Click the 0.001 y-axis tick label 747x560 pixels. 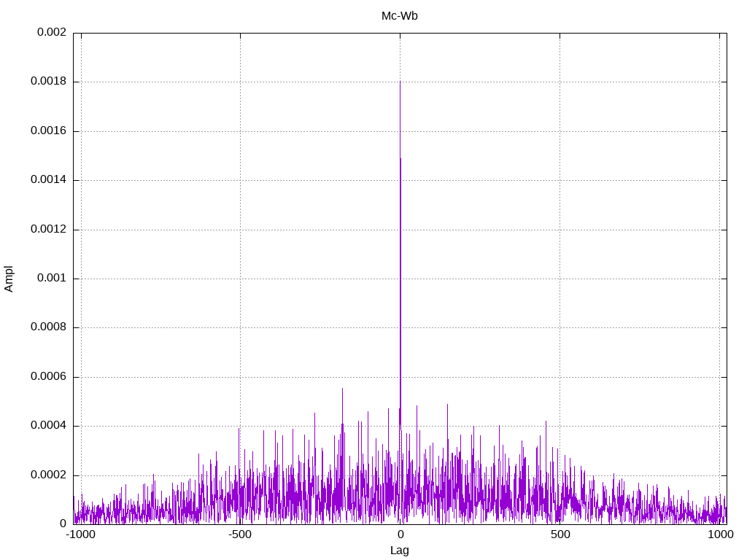pos(51,279)
